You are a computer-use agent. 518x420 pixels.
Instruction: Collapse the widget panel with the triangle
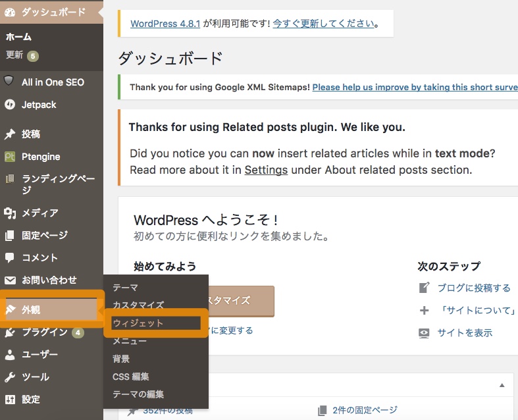pyautogui.click(x=502, y=385)
